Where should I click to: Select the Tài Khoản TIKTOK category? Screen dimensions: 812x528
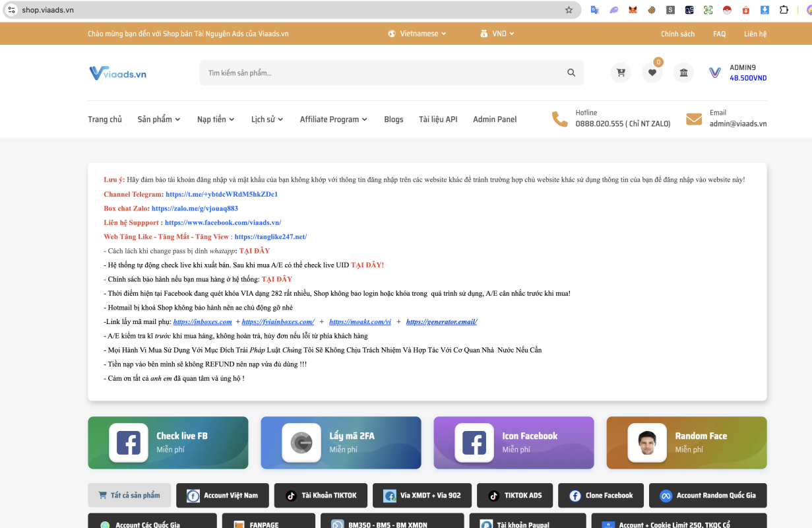pos(321,496)
